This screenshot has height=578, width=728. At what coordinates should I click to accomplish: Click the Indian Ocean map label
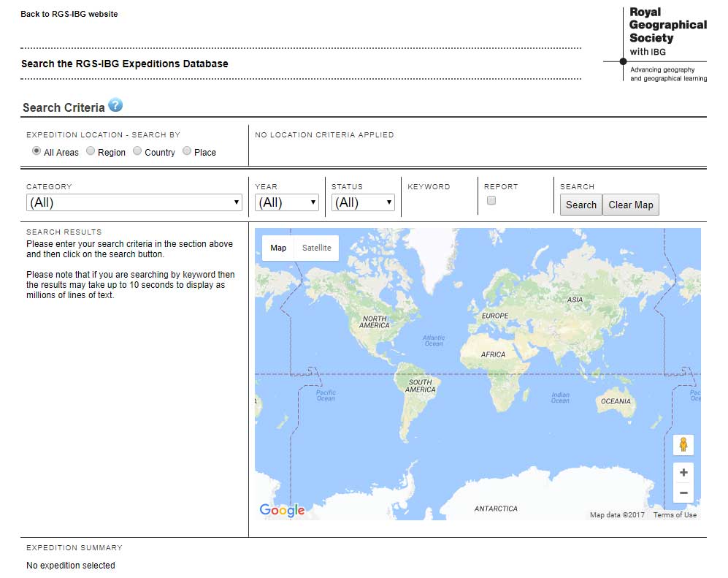(560, 398)
